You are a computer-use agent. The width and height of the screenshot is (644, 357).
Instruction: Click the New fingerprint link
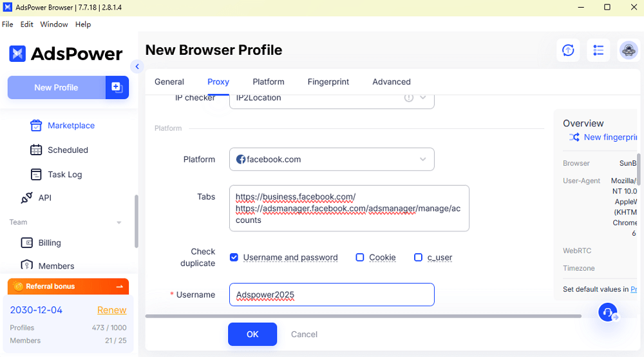point(611,137)
